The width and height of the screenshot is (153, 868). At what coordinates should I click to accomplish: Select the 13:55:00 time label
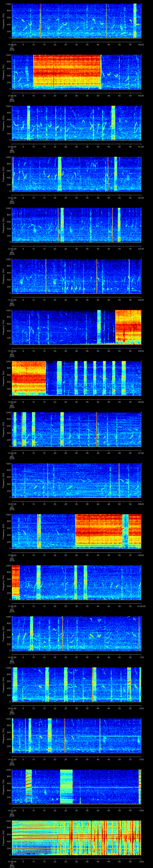tap(12, 402)
